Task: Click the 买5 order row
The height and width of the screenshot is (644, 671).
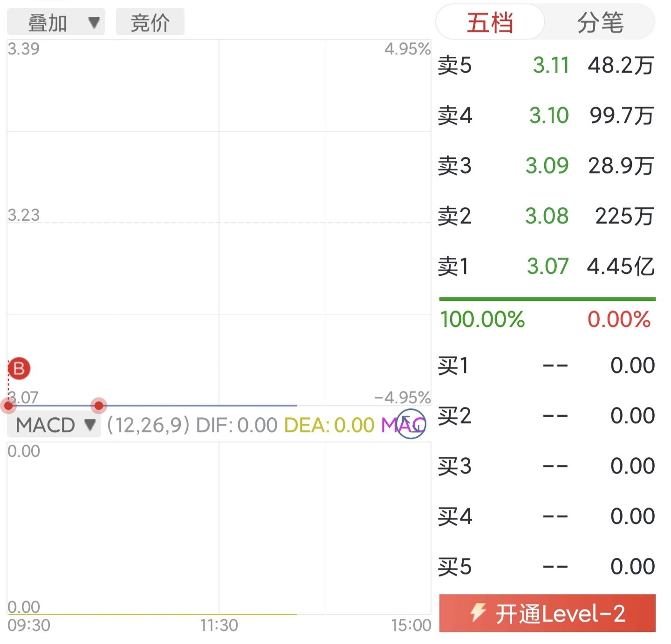Action: tap(546, 567)
